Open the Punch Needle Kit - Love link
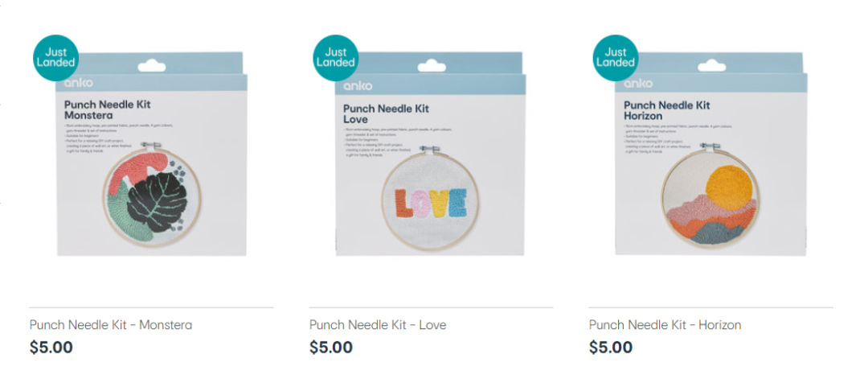This screenshot has width=868, height=379. point(378,325)
